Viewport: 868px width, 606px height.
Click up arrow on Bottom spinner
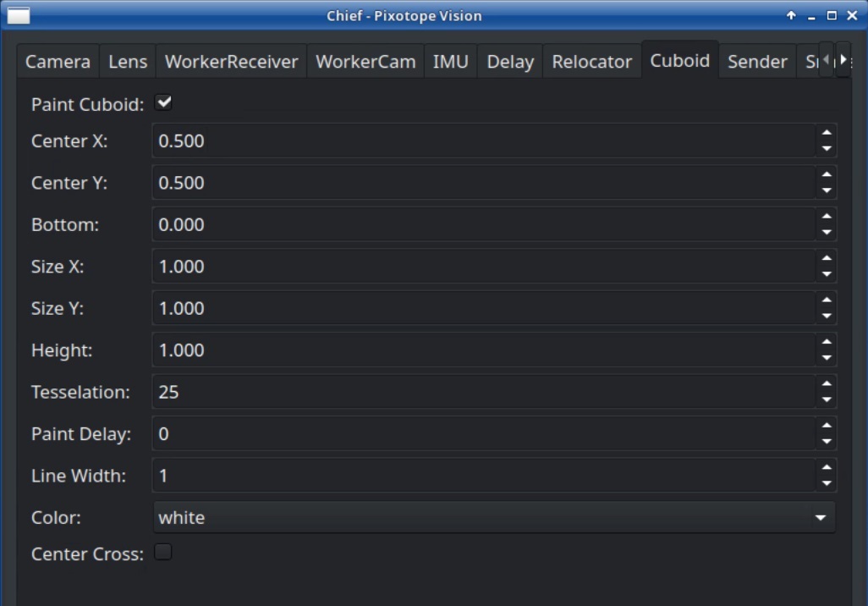827,217
